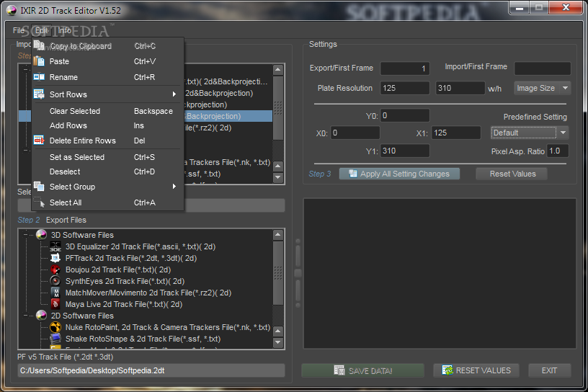
Task: Click the PFTrack icon
Action: point(55,258)
